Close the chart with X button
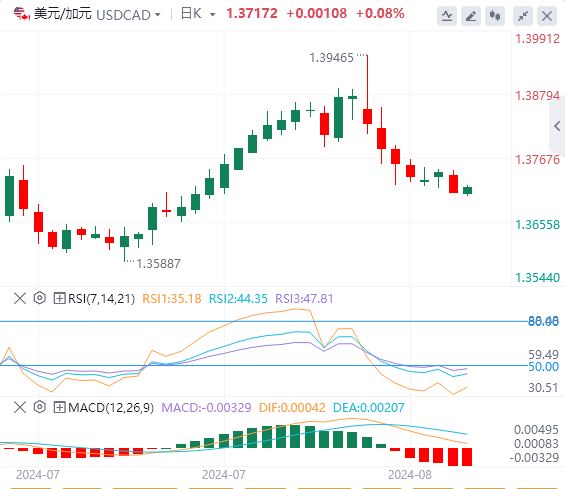Image resolution: width=565 pixels, height=489 pixels. point(547,16)
